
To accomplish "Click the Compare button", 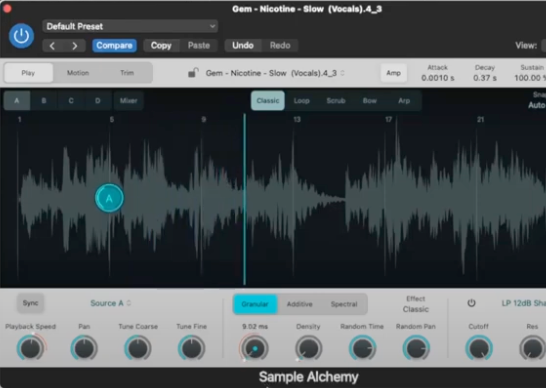I will 114,46.
